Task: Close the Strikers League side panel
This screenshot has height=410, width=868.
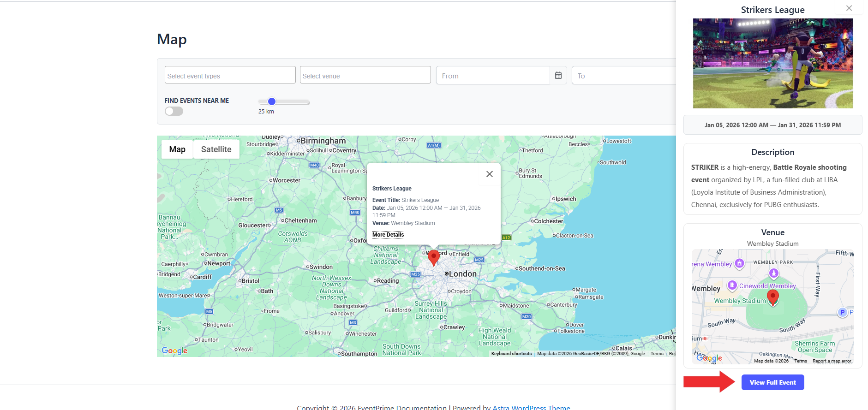Action: 849,8
